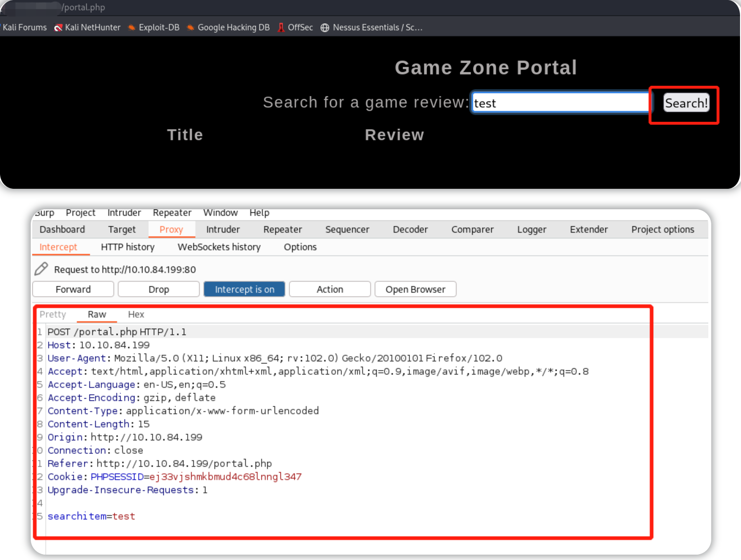Open the Action menu button
This screenshot has width=741, height=560.
coord(330,289)
